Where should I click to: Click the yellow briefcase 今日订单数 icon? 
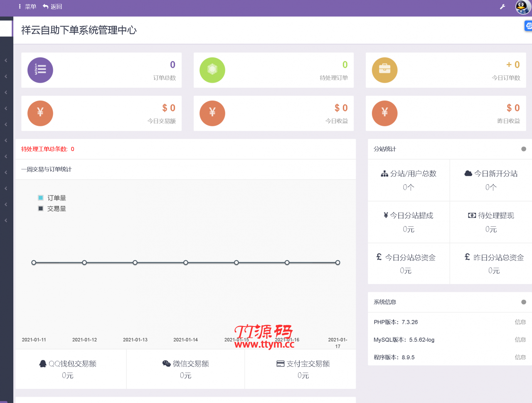tap(384, 70)
